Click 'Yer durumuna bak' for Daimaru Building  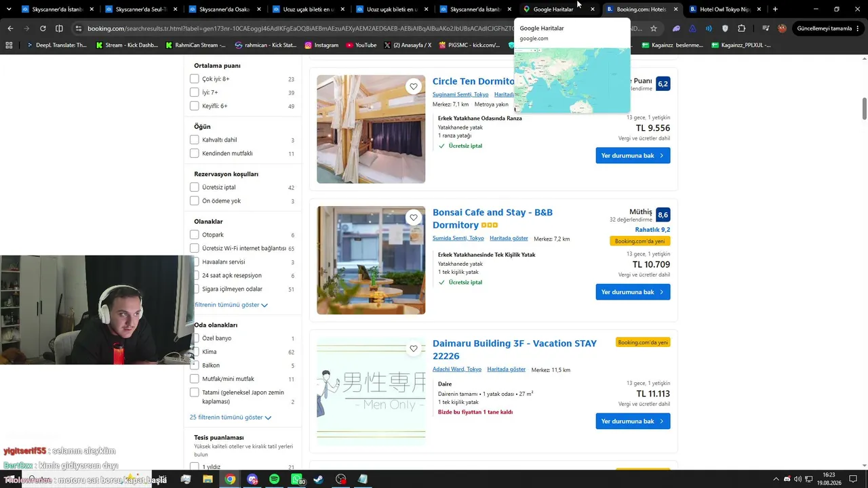click(633, 421)
